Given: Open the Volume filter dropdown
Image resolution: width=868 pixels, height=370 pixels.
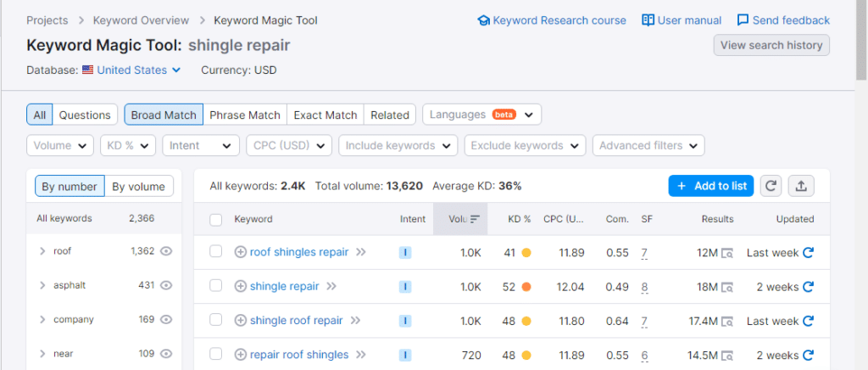Looking at the screenshot, I should click(60, 146).
